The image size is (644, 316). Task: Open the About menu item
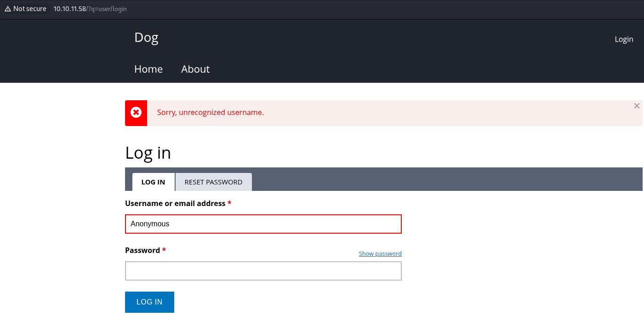click(195, 69)
